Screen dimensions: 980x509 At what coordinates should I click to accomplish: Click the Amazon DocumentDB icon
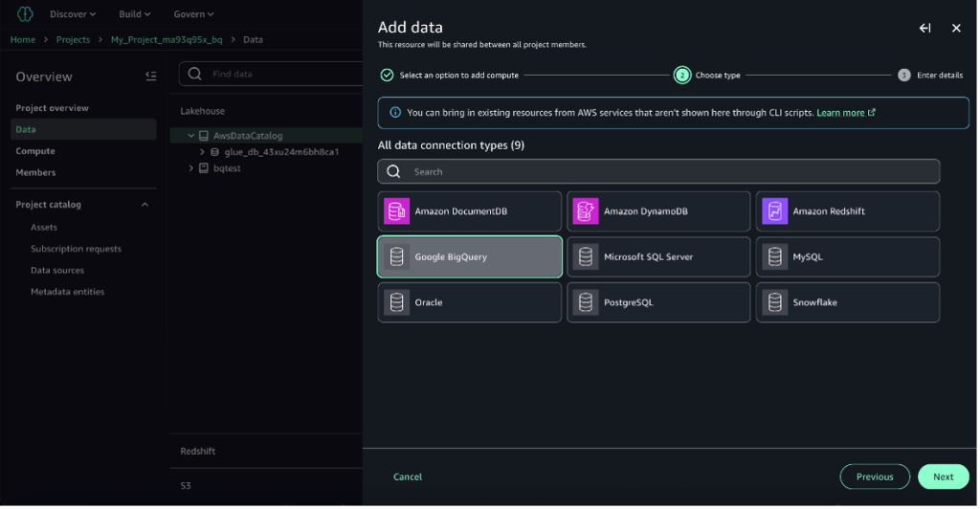tap(396, 211)
